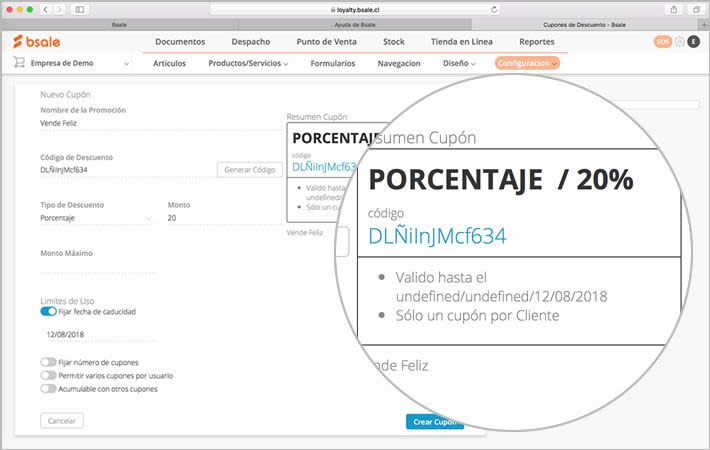Click the SOS help badge
The height and width of the screenshot is (450, 710).
click(663, 42)
